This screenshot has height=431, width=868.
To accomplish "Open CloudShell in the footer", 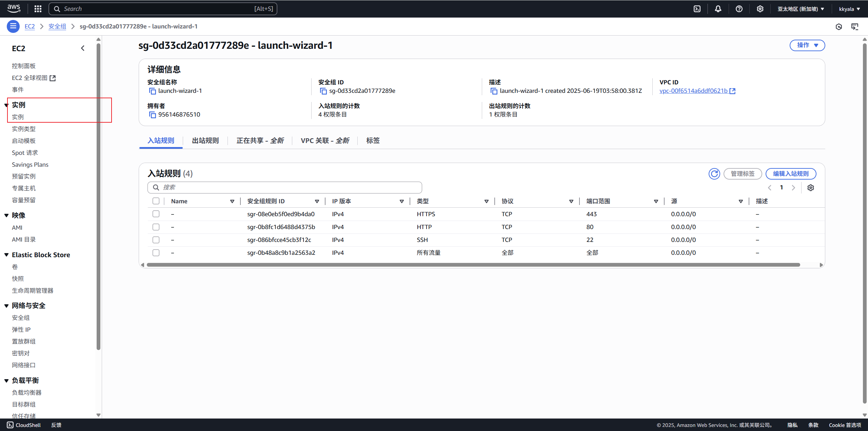I will pyautogui.click(x=24, y=425).
